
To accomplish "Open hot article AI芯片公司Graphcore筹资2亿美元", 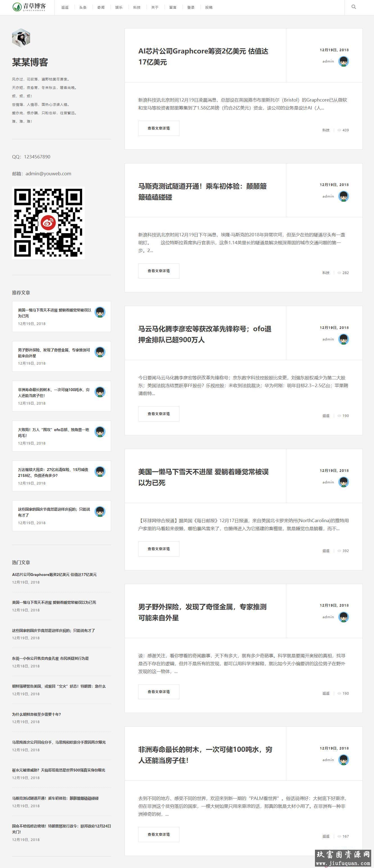I will (x=55, y=575).
